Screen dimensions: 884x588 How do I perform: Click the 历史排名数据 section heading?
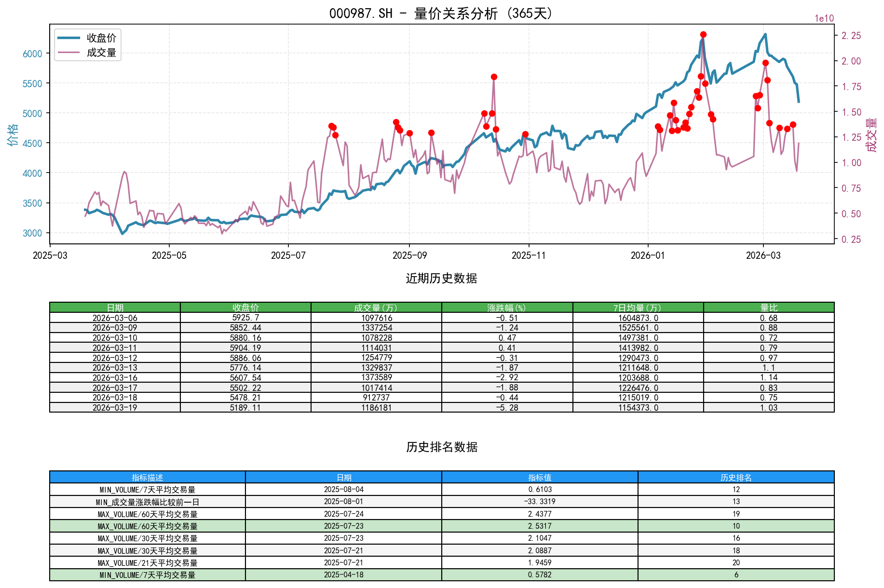click(x=441, y=446)
